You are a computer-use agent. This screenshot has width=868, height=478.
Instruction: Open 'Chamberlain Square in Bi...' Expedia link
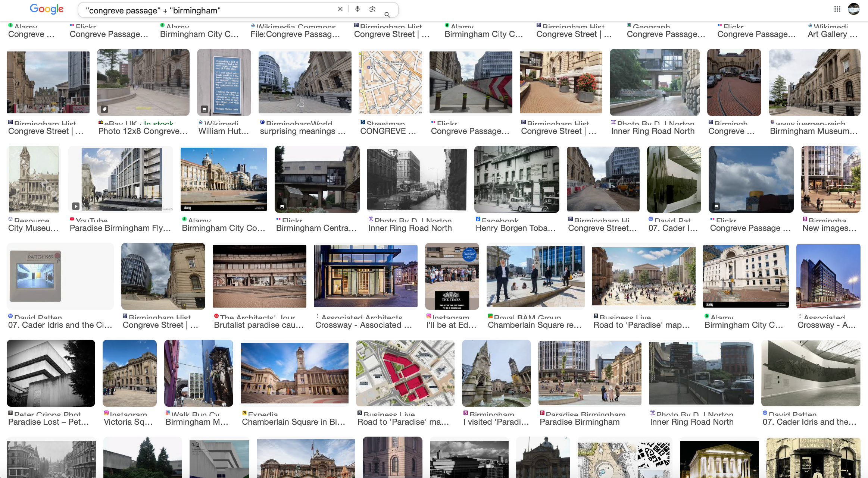[x=293, y=422]
